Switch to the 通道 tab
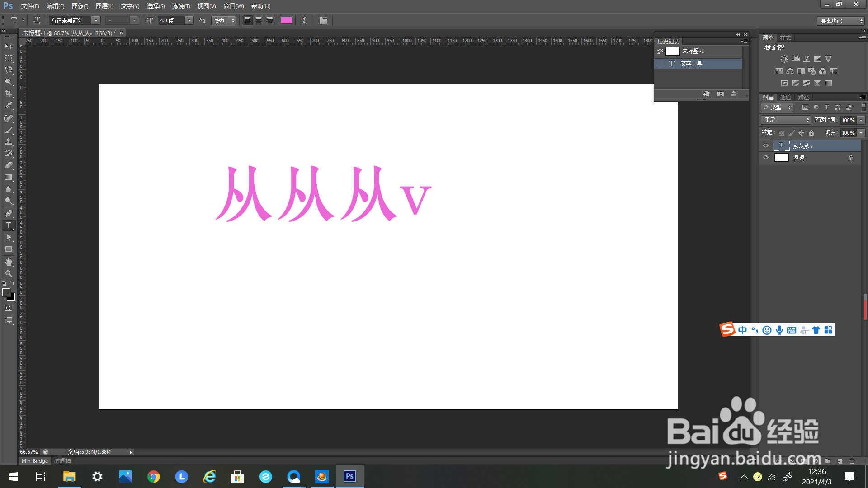868x488 pixels. pyautogui.click(x=785, y=97)
